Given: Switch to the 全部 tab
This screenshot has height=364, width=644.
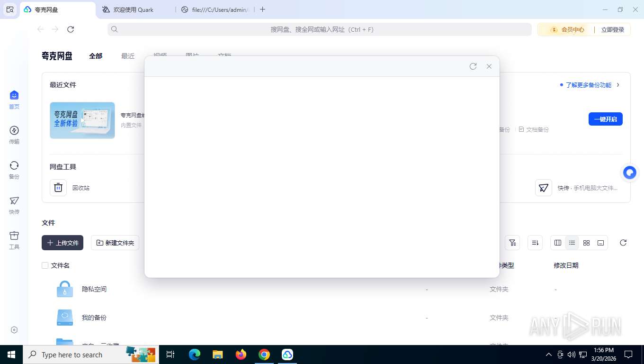Looking at the screenshot, I should [x=96, y=56].
